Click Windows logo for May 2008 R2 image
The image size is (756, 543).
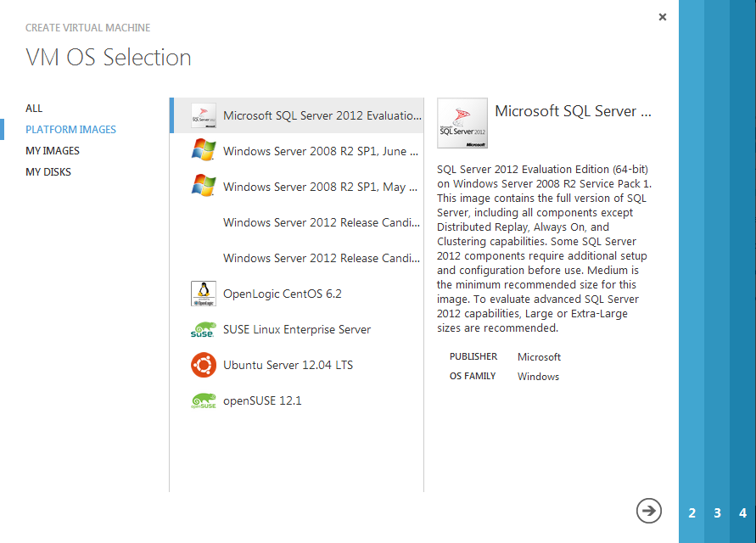pyautogui.click(x=204, y=186)
